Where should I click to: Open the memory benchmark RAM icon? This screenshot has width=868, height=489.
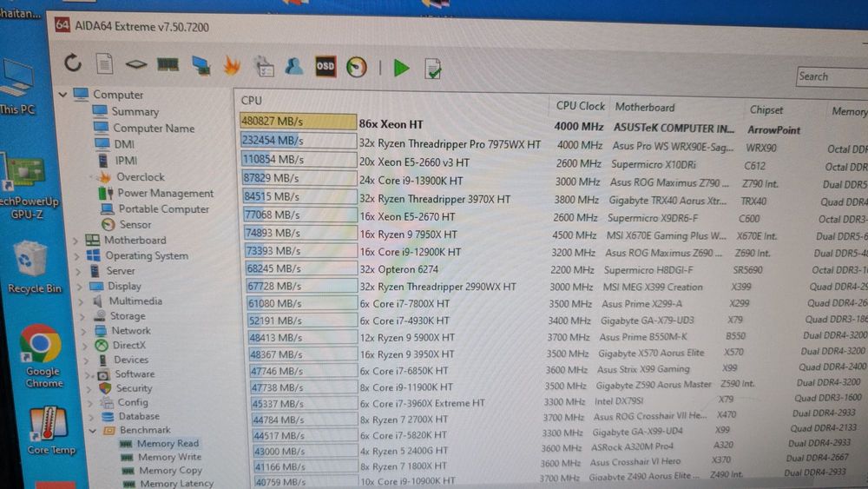(168, 65)
